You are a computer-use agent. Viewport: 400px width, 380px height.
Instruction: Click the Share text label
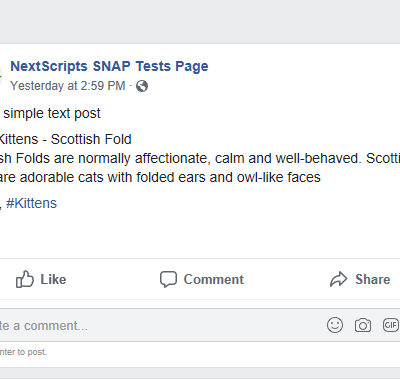[373, 279]
